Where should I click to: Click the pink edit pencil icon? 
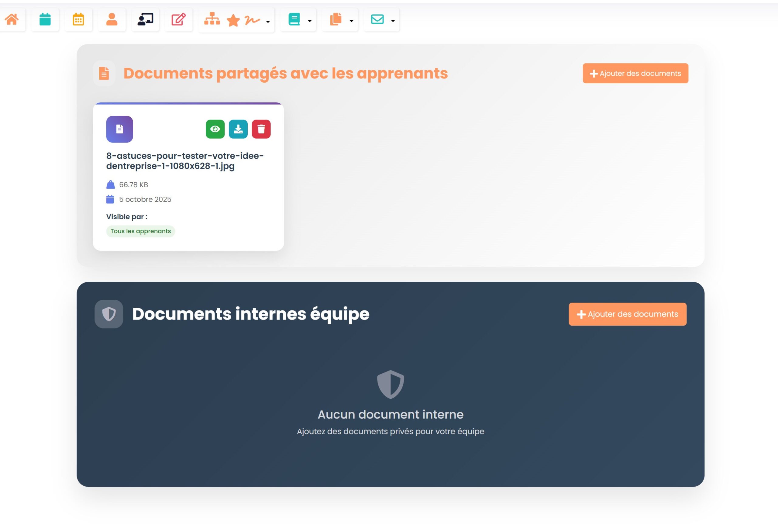click(178, 19)
